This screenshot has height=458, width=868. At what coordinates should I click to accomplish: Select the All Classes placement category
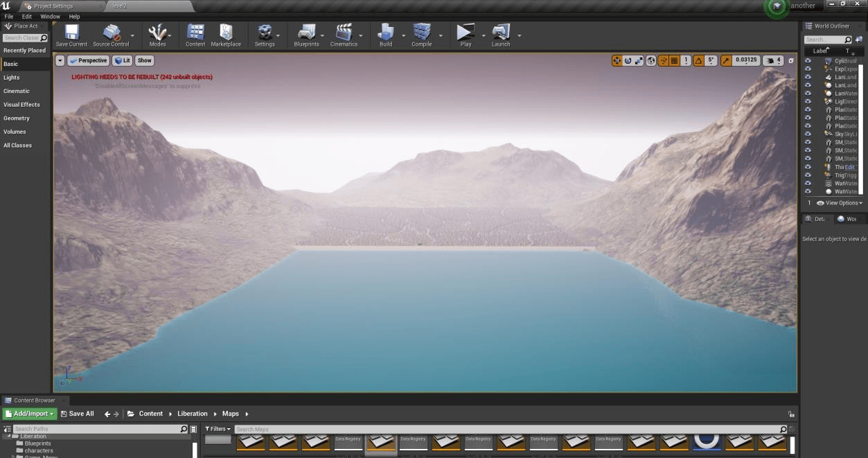pyautogui.click(x=25, y=146)
